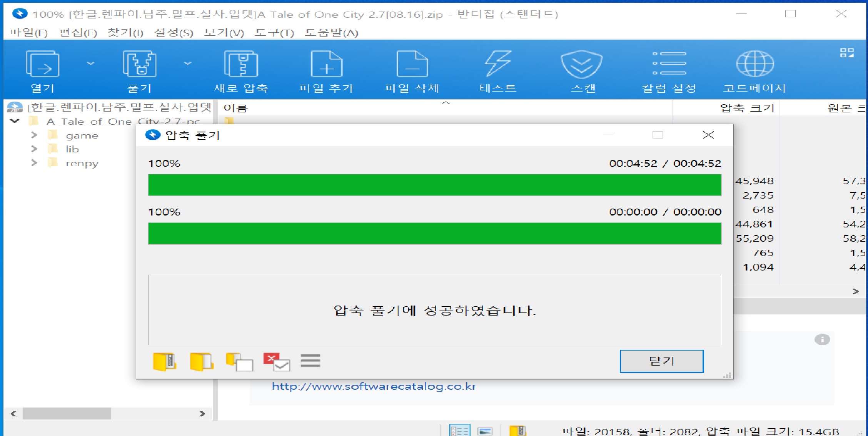The height and width of the screenshot is (436, 868).
Task: Click the 코드페이지 globe icon
Action: click(x=754, y=64)
